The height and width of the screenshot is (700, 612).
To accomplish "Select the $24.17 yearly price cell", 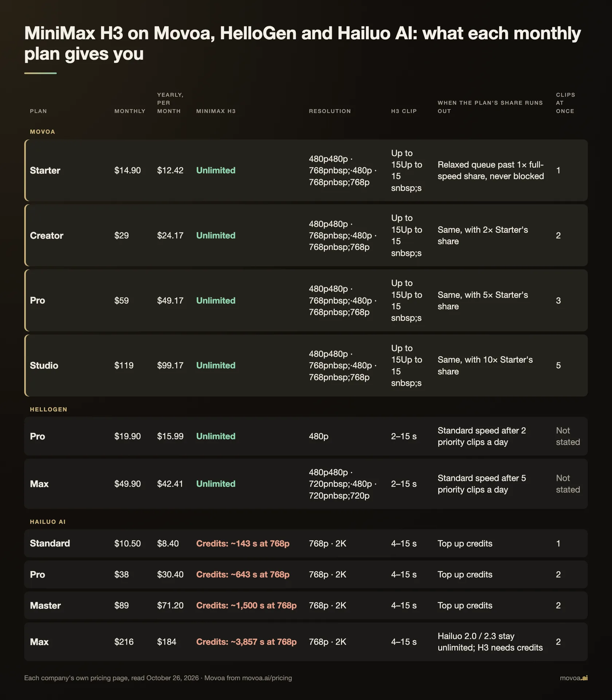I will point(170,236).
